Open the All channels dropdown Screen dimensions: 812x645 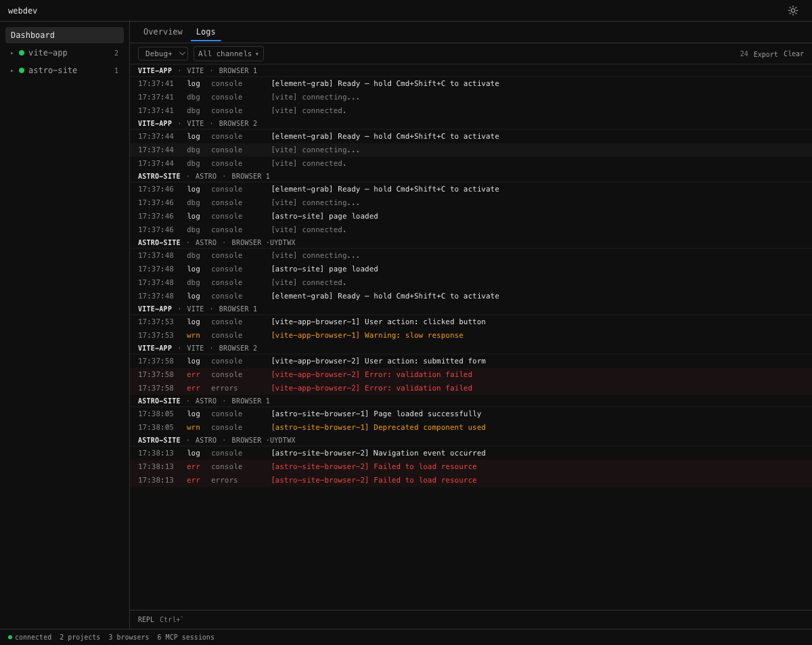[x=229, y=53]
